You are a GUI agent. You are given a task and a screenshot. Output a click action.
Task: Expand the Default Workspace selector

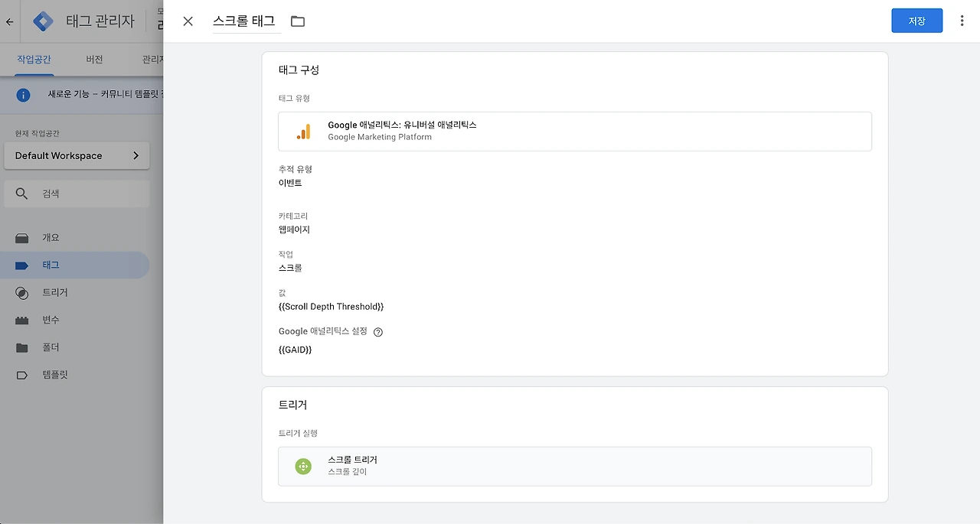pos(77,155)
